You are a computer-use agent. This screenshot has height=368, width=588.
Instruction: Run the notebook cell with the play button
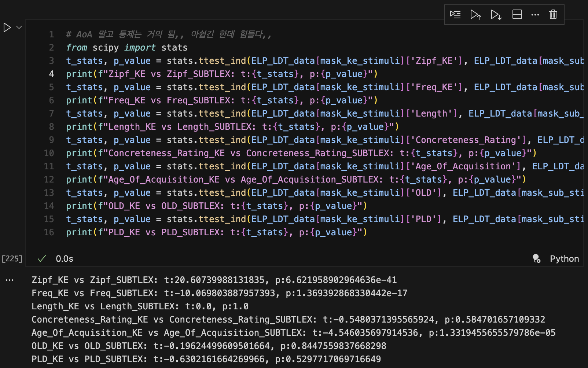[x=7, y=27]
